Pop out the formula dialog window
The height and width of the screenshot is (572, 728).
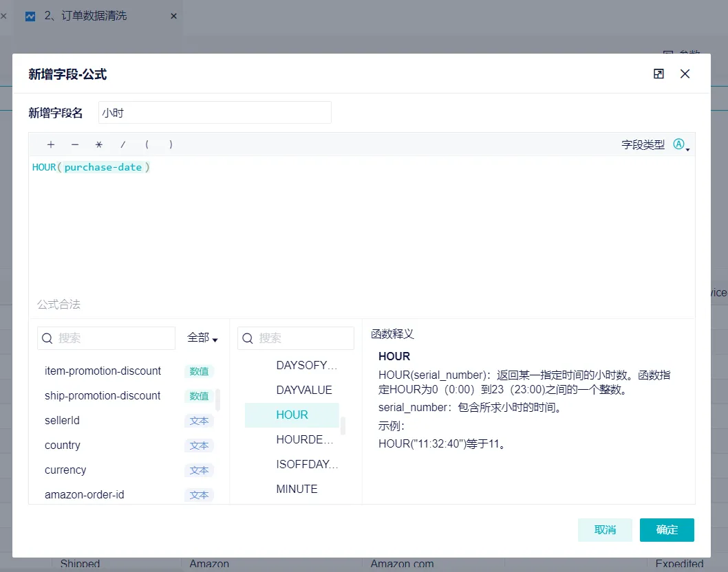point(659,74)
